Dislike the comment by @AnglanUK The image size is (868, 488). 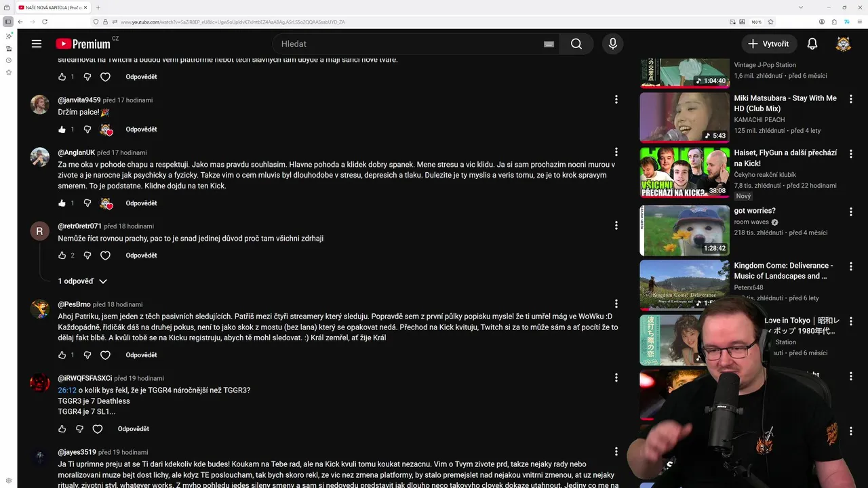[87, 203]
